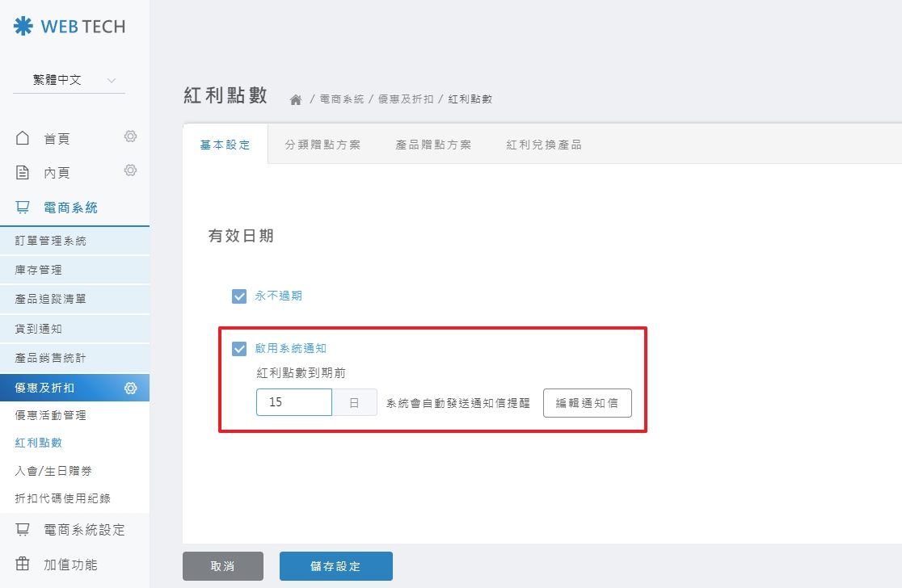Click the 儲存設定 save button
The height and width of the screenshot is (588, 902).
click(335, 565)
